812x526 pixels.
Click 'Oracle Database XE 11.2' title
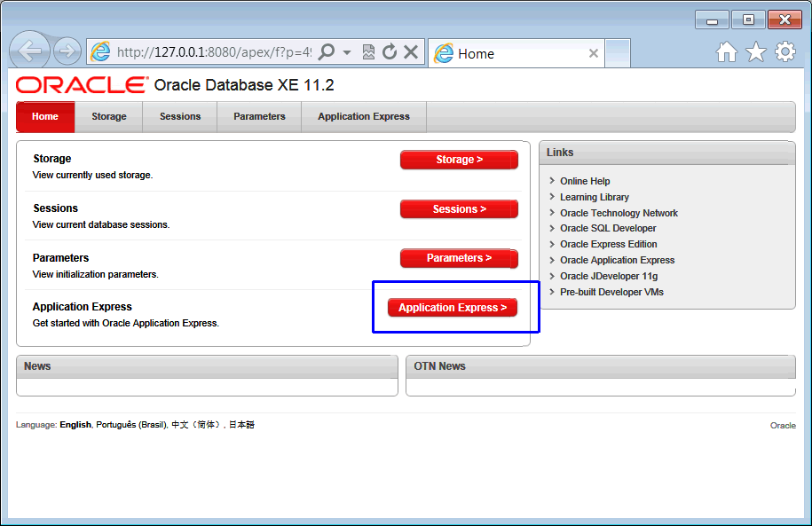244,85
